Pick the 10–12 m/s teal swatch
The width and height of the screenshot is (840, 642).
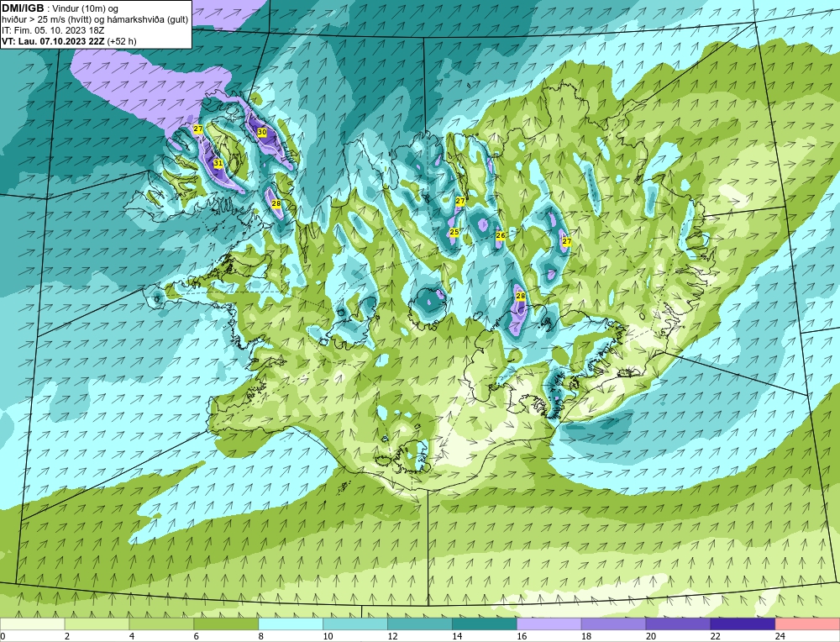click(355, 624)
